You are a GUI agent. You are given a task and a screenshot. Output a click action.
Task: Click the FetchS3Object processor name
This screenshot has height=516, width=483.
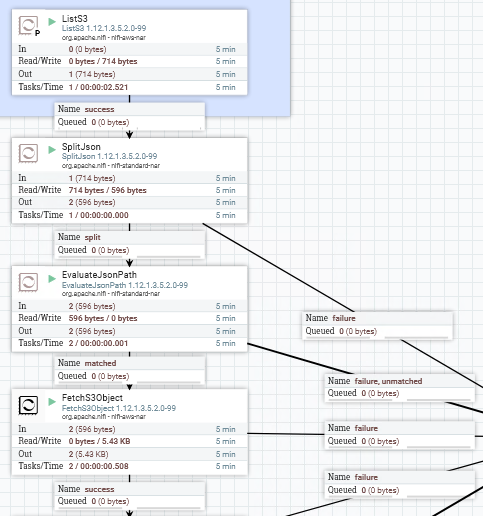pyautogui.click(x=92, y=398)
